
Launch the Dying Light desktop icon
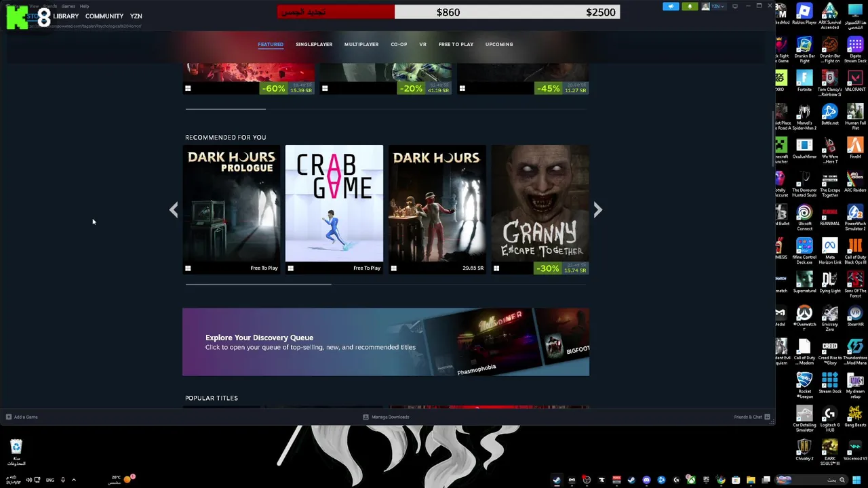click(x=830, y=283)
